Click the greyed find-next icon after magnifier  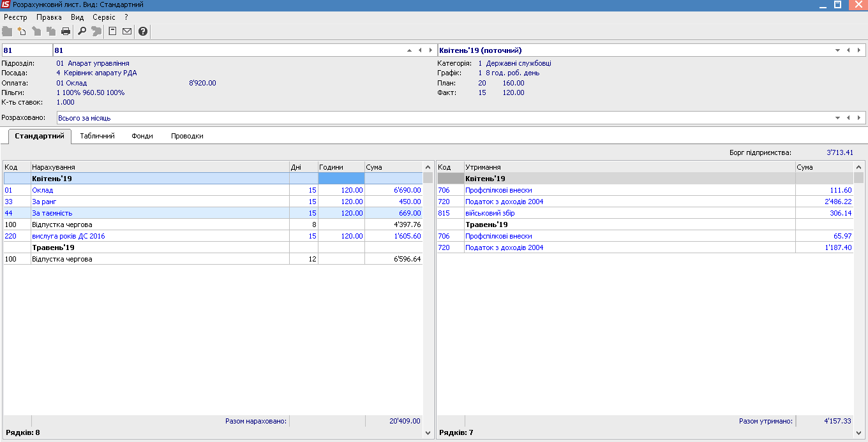coord(96,31)
